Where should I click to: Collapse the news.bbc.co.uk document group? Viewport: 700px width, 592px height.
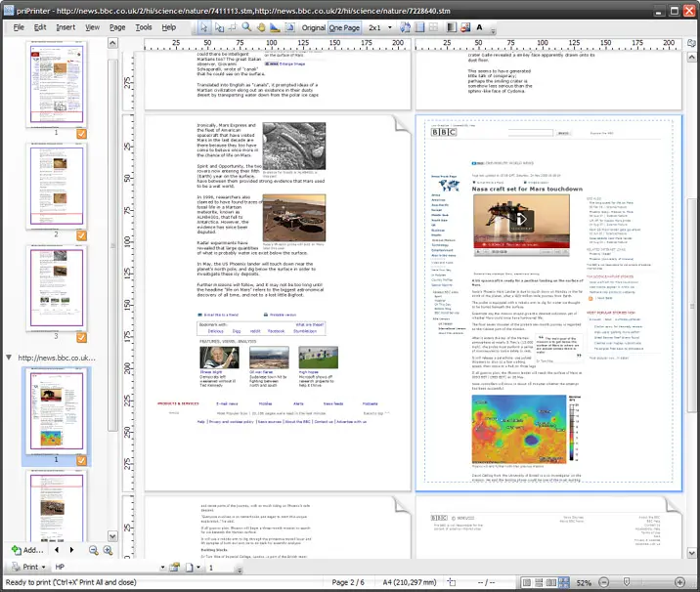coord(10,359)
